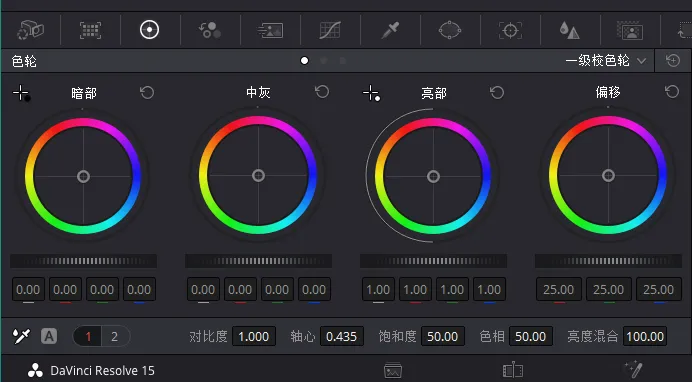Open the Color Match palette icon
Image resolution: width=692 pixels, height=382 pixels.
[x=90, y=30]
